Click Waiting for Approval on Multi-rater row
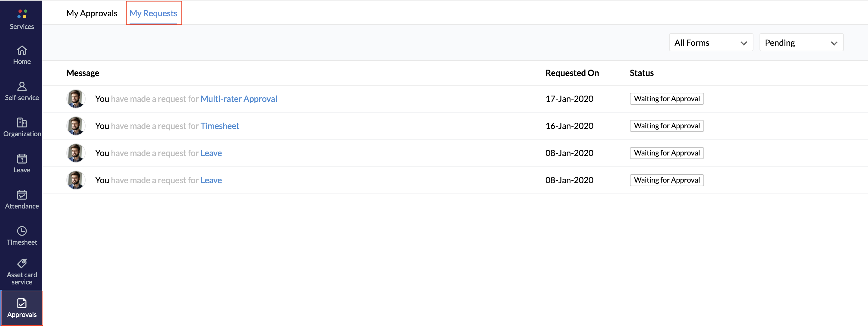Image resolution: width=868 pixels, height=326 pixels. pyautogui.click(x=666, y=99)
